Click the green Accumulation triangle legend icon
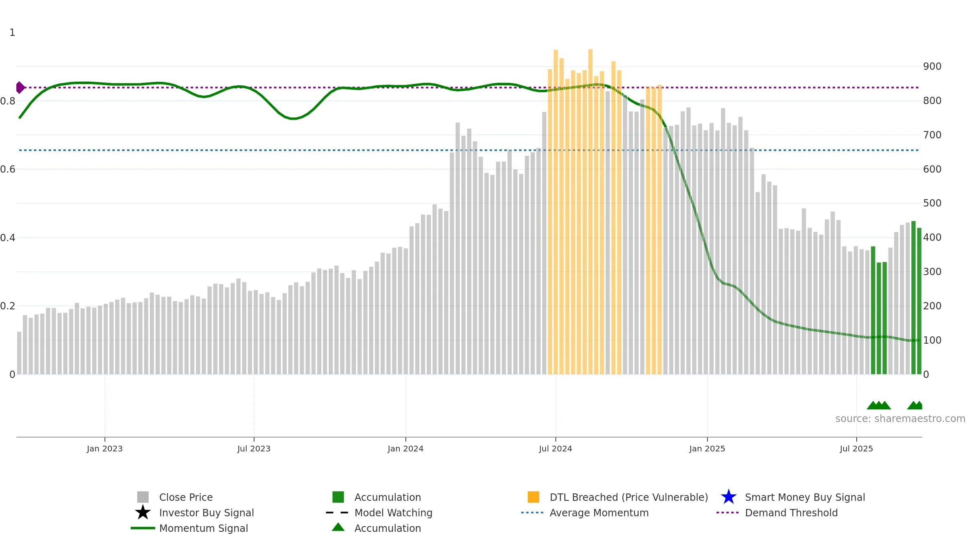Image resolution: width=980 pixels, height=551 pixels. coord(338,527)
